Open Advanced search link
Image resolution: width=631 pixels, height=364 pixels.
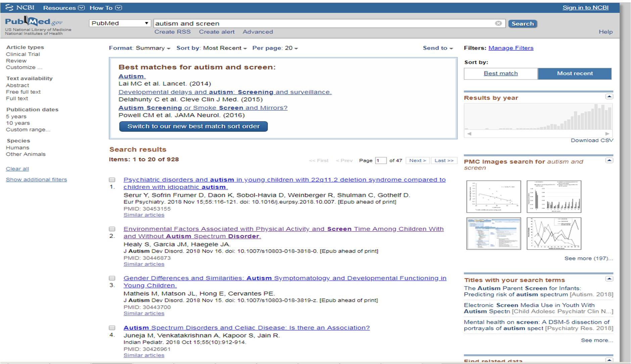258,32
